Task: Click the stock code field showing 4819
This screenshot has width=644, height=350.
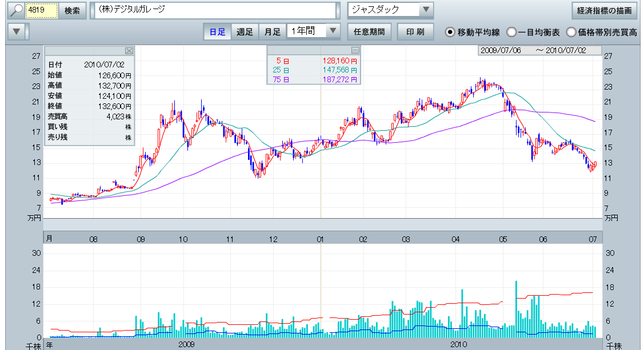Action: pos(41,10)
